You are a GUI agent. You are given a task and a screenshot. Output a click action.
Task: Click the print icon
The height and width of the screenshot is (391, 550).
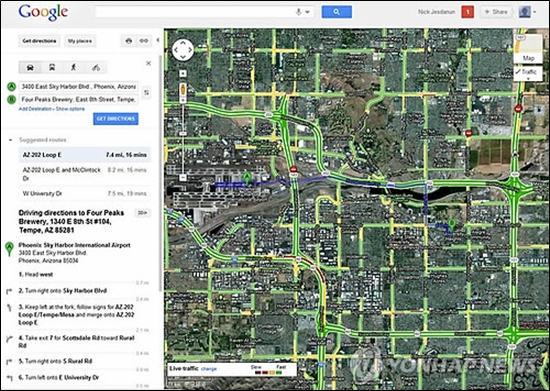tap(129, 41)
